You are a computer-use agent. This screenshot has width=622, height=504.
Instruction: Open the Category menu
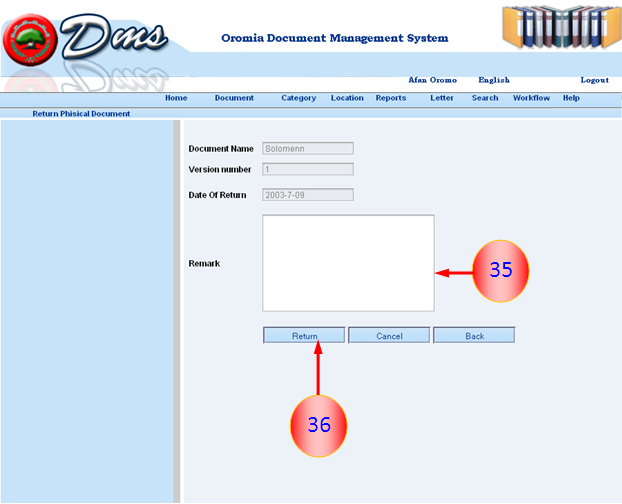(299, 98)
